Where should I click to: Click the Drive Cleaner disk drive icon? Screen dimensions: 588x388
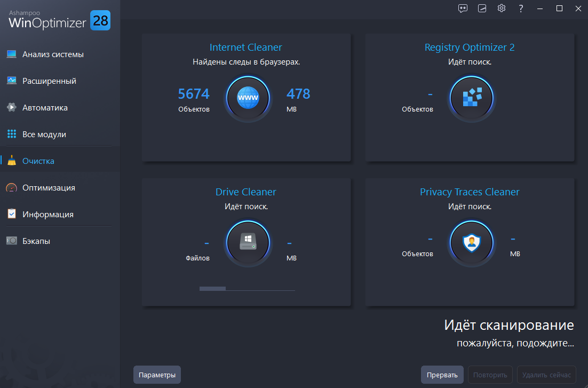pos(248,242)
